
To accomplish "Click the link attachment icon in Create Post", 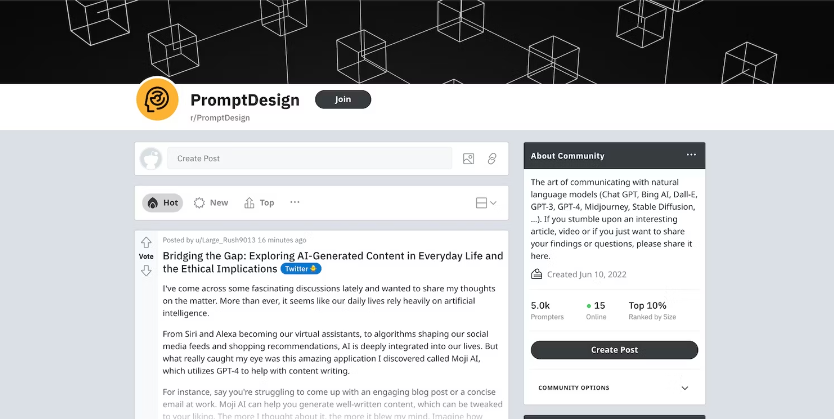I will pyautogui.click(x=492, y=158).
